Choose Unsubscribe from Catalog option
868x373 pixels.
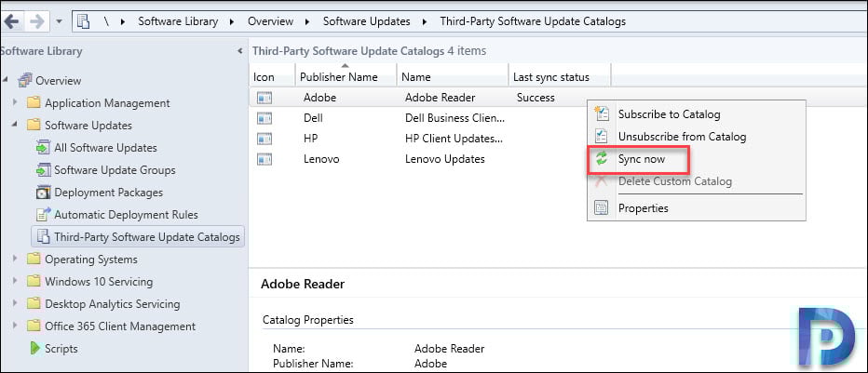click(682, 137)
